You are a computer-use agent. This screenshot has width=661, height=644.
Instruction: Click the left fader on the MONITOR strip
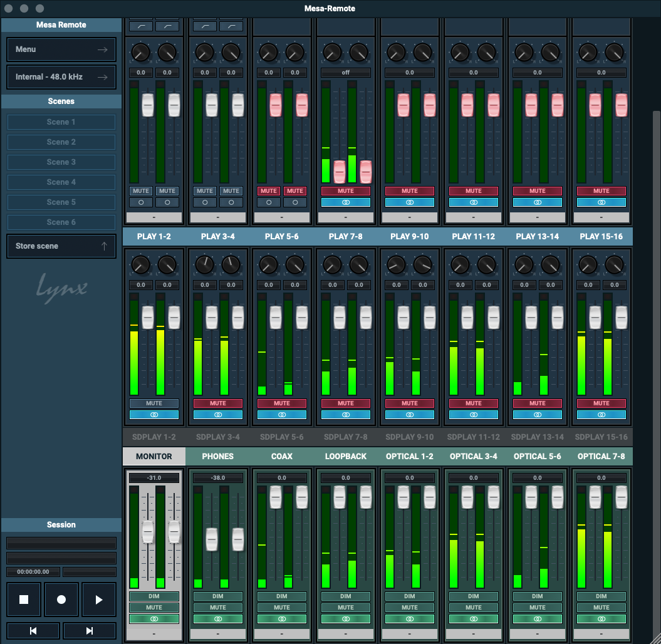tap(147, 532)
